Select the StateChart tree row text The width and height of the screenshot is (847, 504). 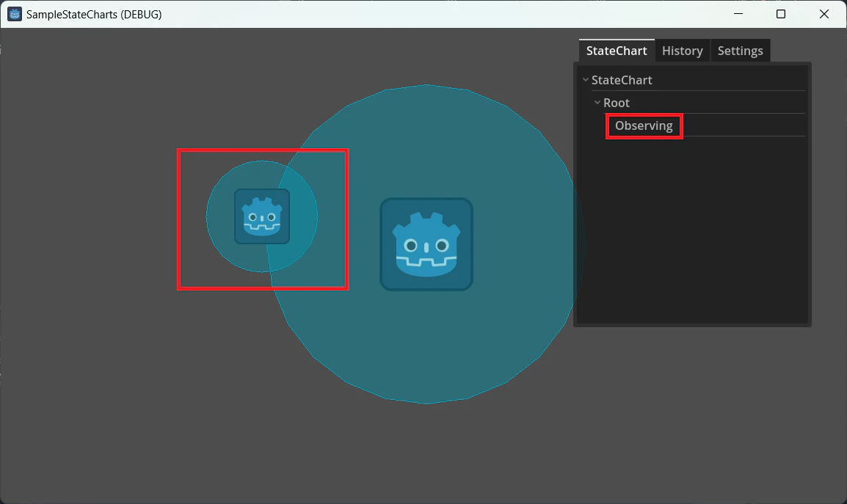[x=622, y=80]
